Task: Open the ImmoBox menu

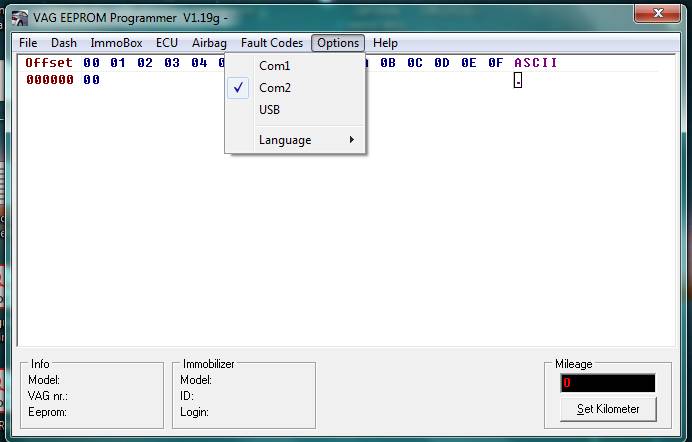Action: pyautogui.click(x=116, y=43)
